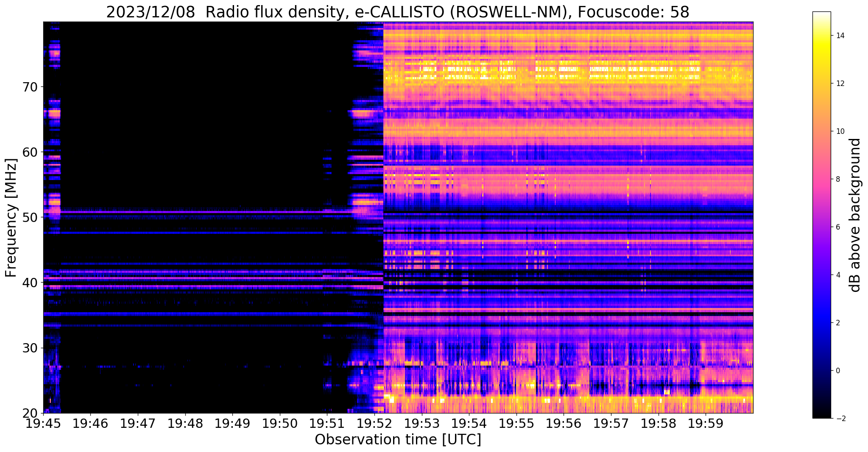Click the 19:49 time tick label
The width and height of the screenshot is (868, 452).
point(232,423)
